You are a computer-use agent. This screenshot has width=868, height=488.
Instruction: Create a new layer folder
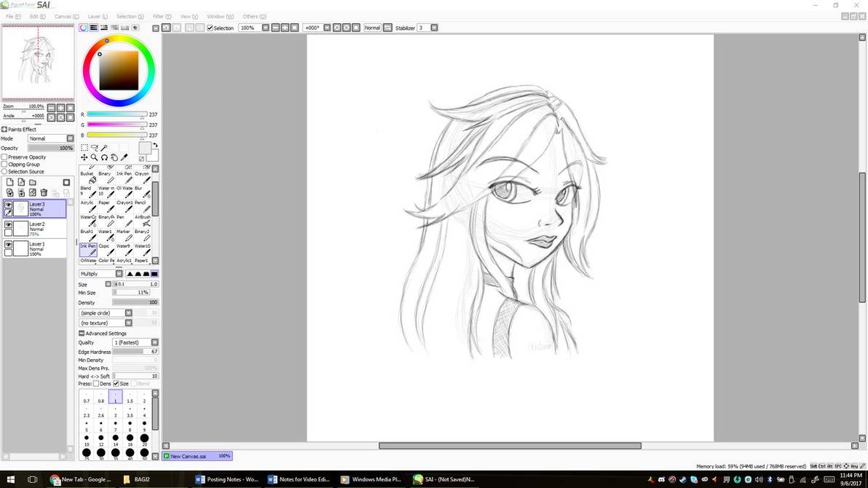click(x=33, y=183)
